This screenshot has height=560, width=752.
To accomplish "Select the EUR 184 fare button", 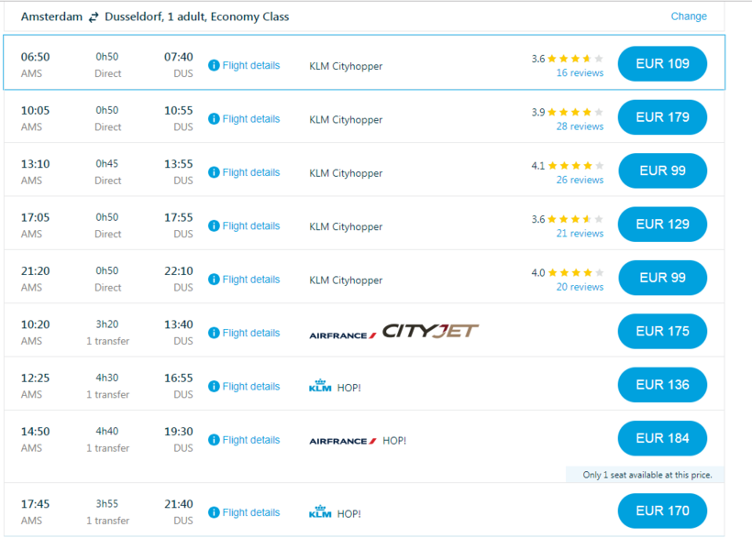I will tap(662, 438).
